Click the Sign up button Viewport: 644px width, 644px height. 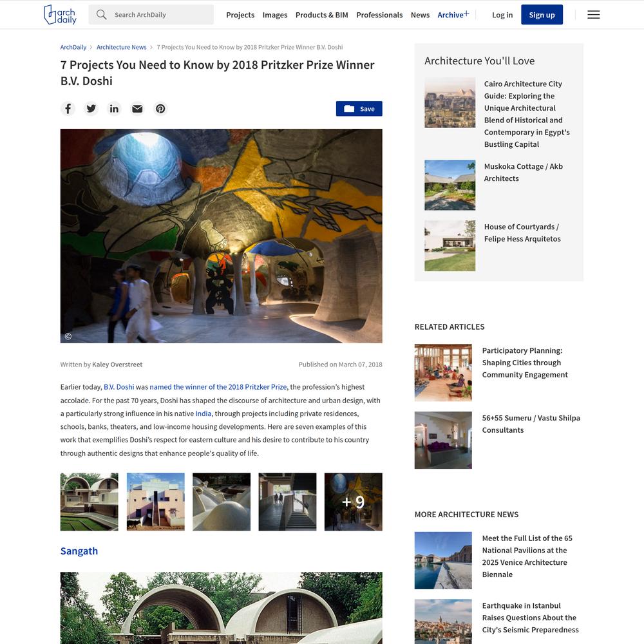click(x=542, y=15)
